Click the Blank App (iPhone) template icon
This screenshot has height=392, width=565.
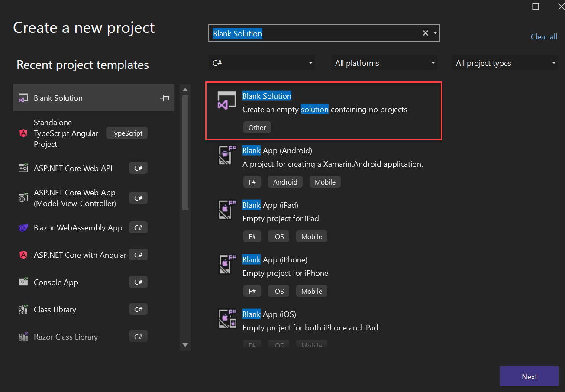coord(227,264)
